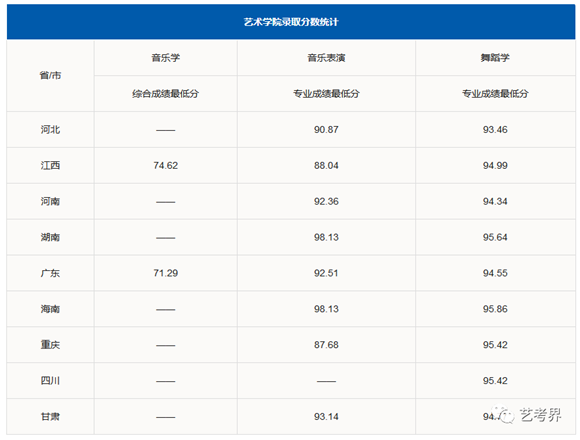This screenshot has height=440, width=580.
Task: Select the 音乐学 column header
Action: click(x=165, y=58)
